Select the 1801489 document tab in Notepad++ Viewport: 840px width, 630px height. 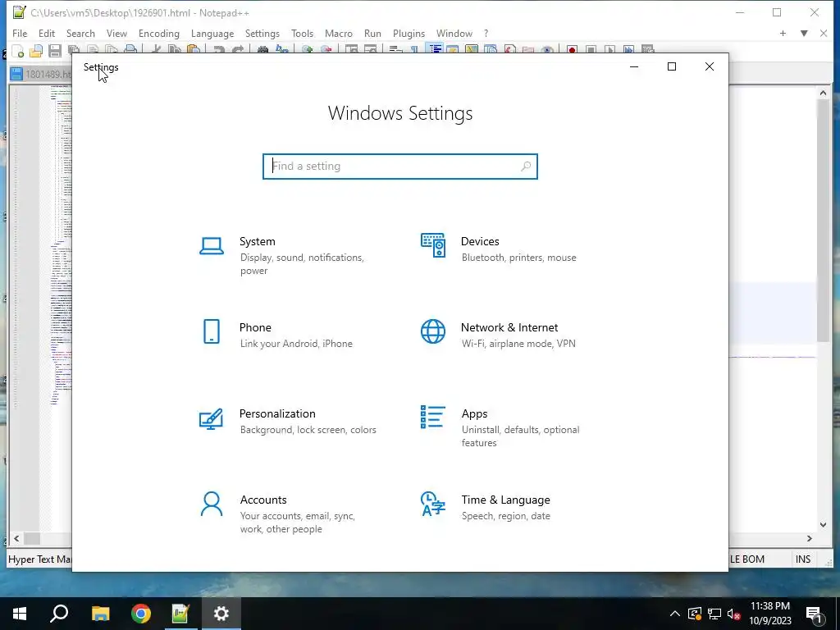click(x=40, y=74)
